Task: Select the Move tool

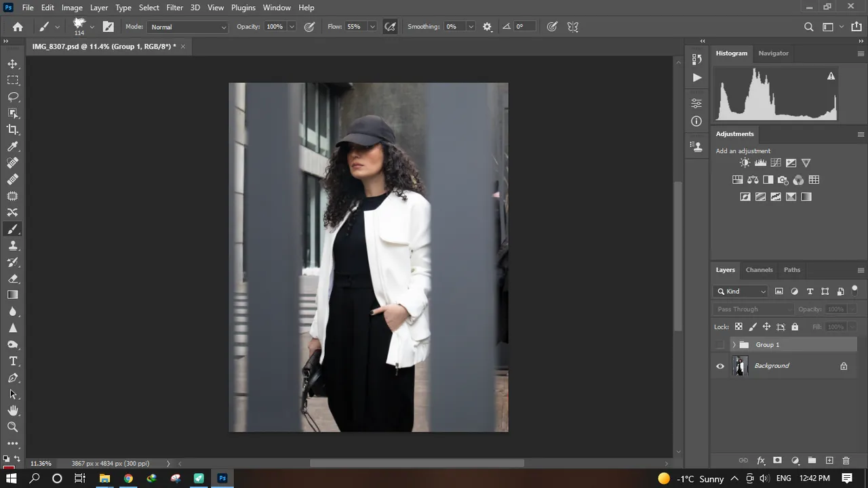Action: (13, 64)
